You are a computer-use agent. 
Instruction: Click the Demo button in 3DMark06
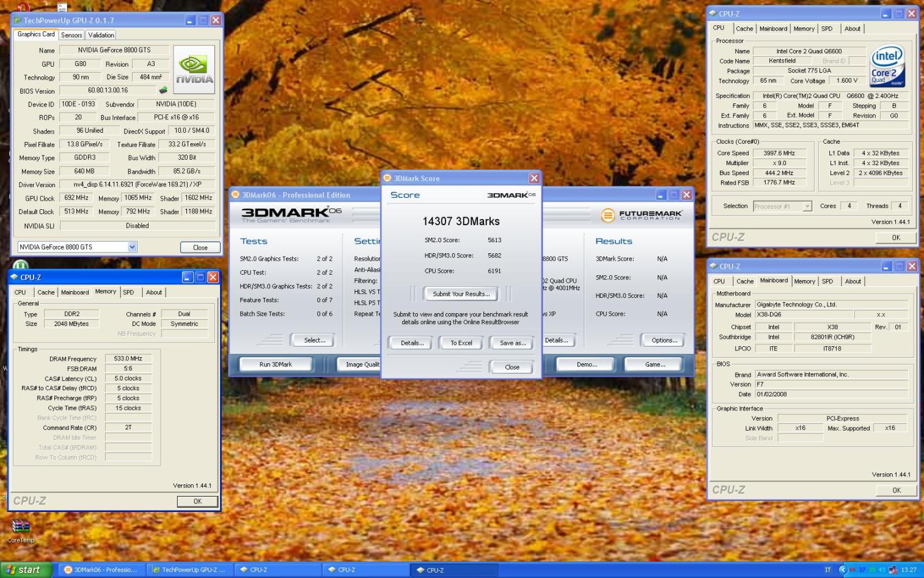point(587,365)
